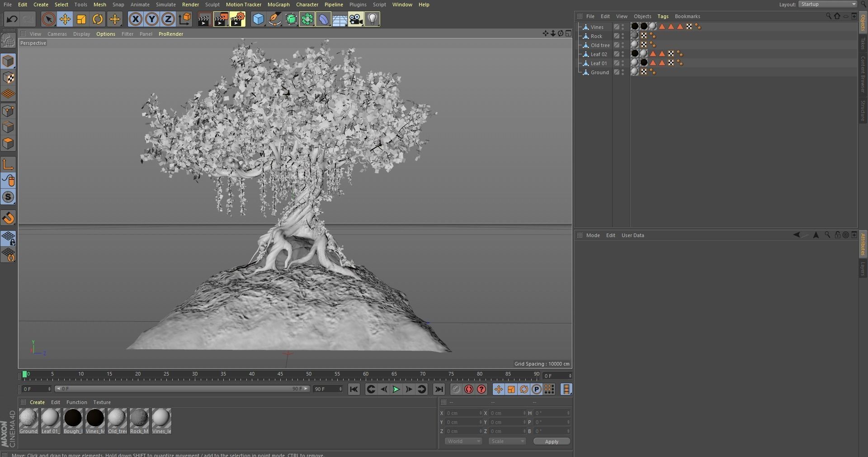Switch to Points mode
The image size is (868, 457).
[8, 111]
